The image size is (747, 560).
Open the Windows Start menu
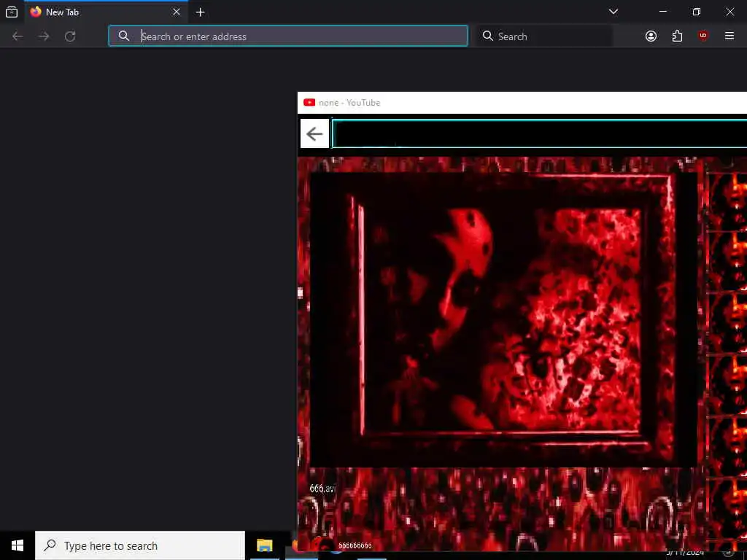18,545
